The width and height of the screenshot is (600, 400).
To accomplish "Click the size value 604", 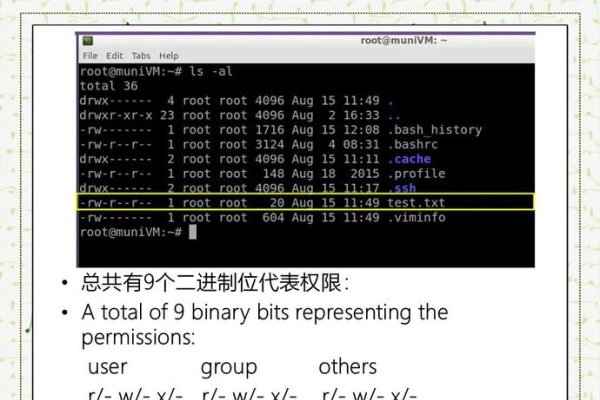I will (x=273, y=217).
